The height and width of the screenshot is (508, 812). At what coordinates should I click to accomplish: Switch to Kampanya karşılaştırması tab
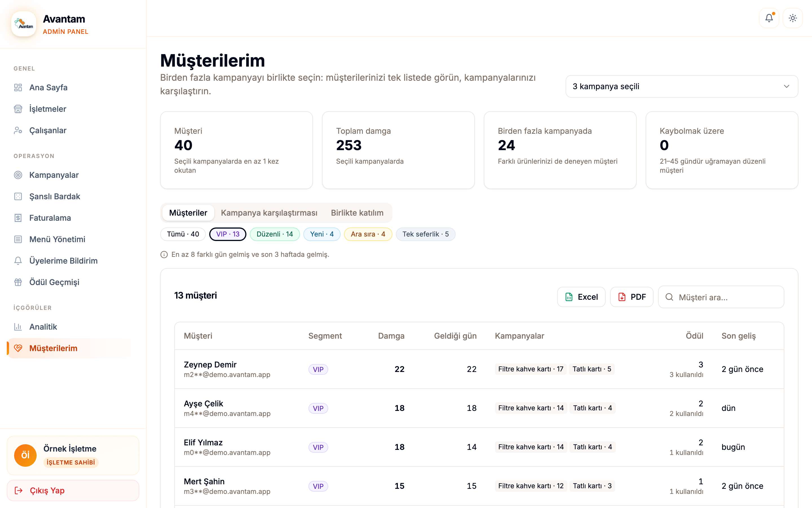pos(269,213)
